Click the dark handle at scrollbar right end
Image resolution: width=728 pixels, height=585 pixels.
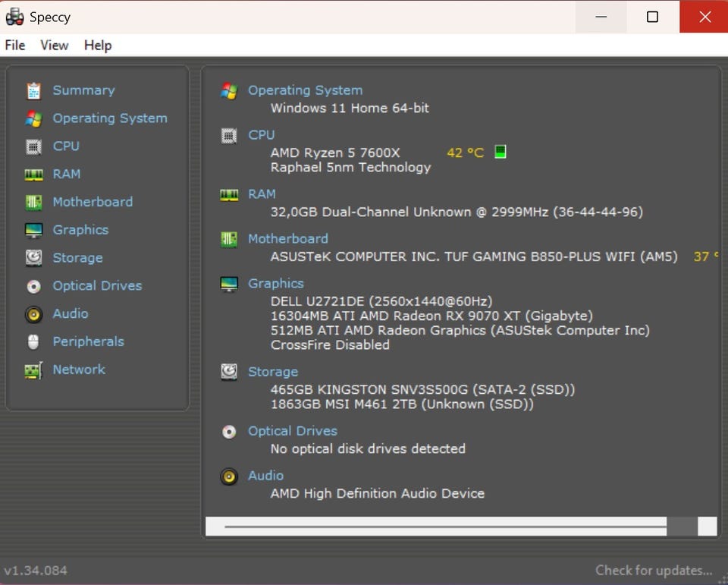(682, 527)
